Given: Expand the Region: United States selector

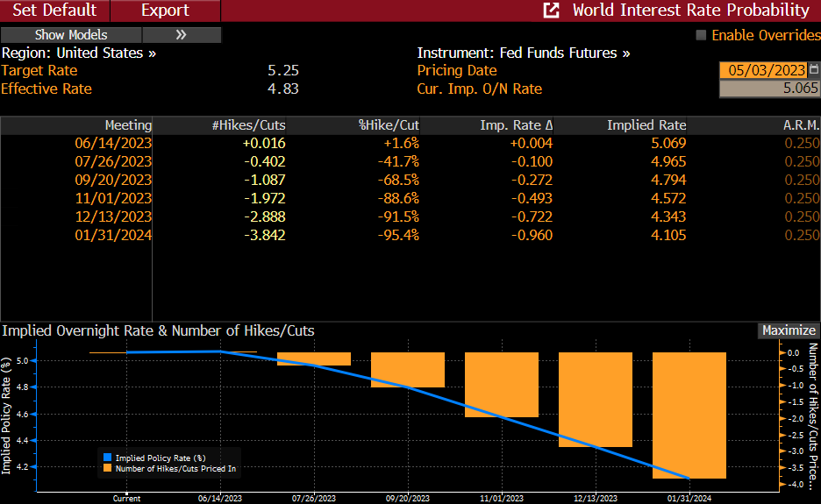Looking at the screenshot, I should click(79, 53).
